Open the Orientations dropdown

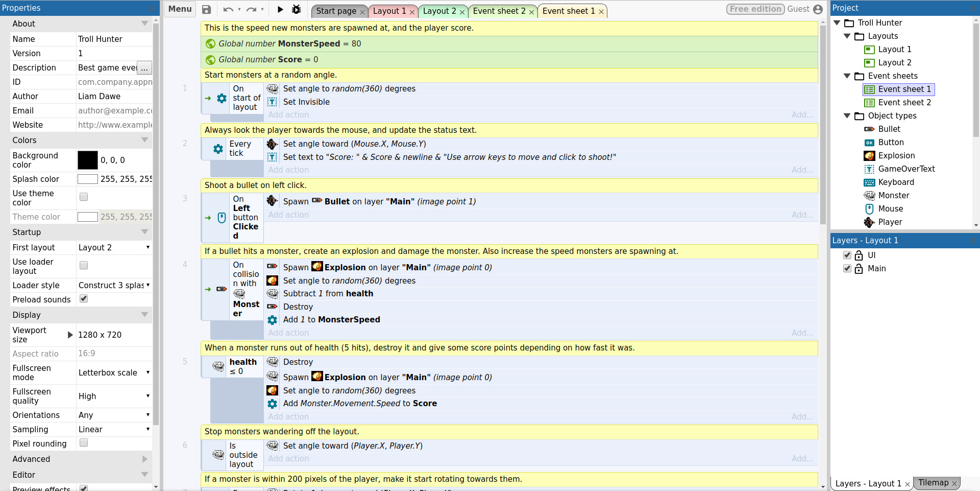pos(114,415)
